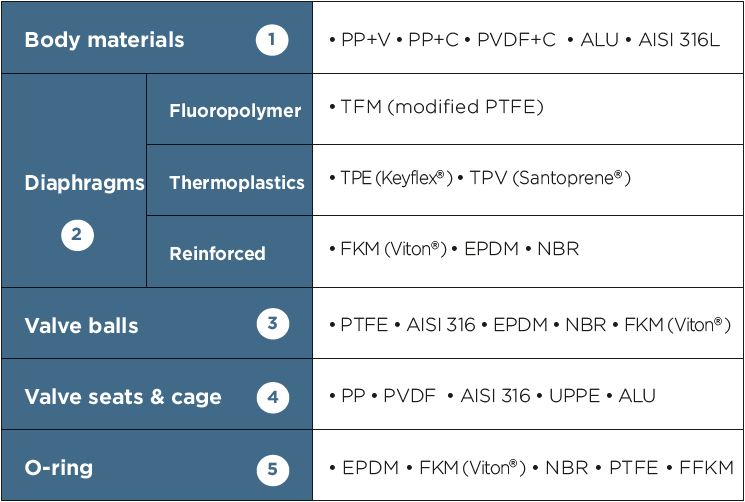Click the Valve seats & cage label
Screen dimensions: 745x502
point(122,397)
